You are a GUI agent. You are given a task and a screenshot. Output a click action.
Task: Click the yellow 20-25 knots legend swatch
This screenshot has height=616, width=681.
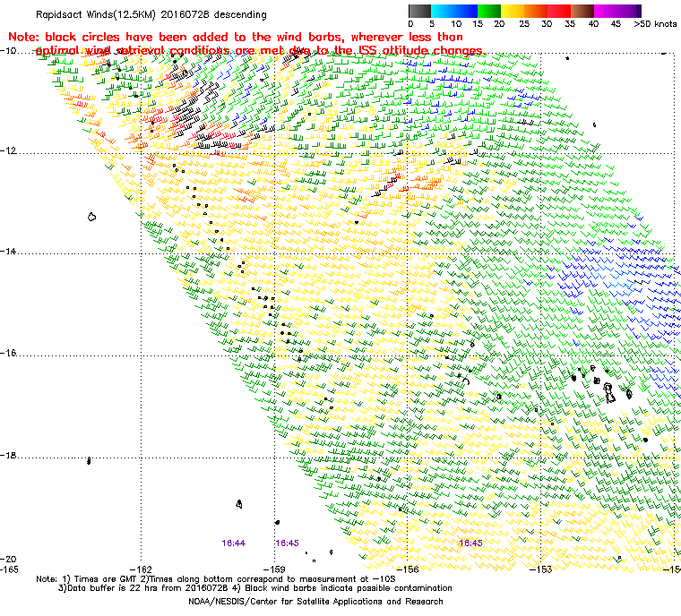(x=513, y=11)
